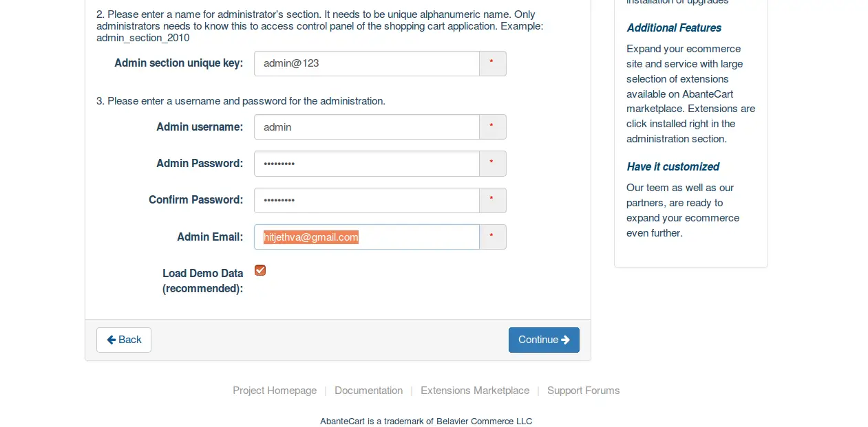Click the Continue arrow icon
Image resolution: width=868 pixels, height=427 pixels.
[566, 340]
